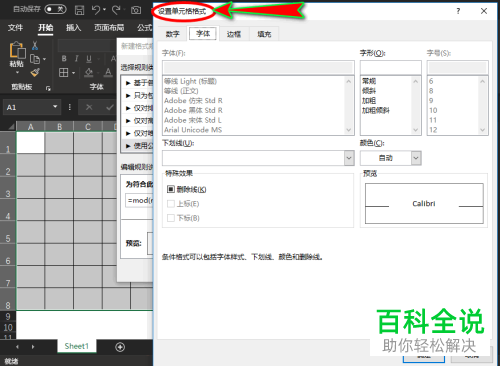This screenshot has height=366, width=500.
Task: Click the Redo arrow icon
Action: (x=116, y=10)
